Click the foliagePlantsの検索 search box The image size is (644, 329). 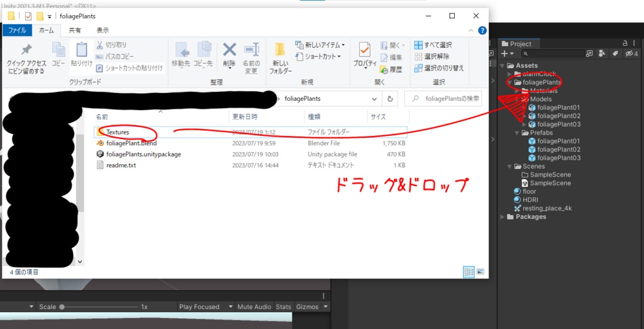point(443,99)
